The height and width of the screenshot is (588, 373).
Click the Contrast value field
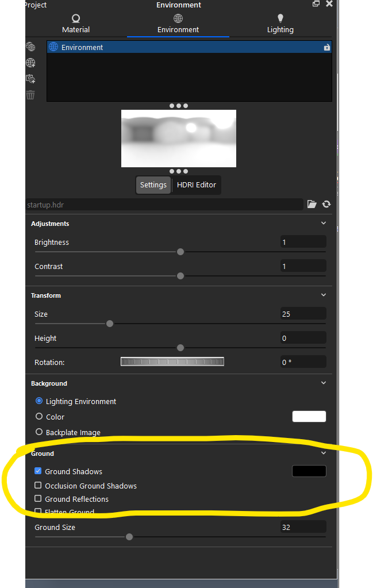tap(303, 266)
